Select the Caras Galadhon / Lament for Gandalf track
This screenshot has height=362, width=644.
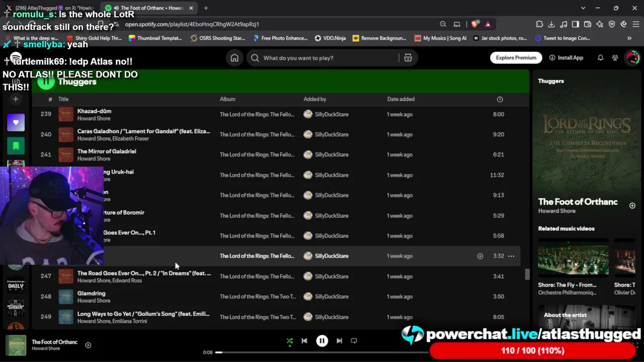click(143, 131)
